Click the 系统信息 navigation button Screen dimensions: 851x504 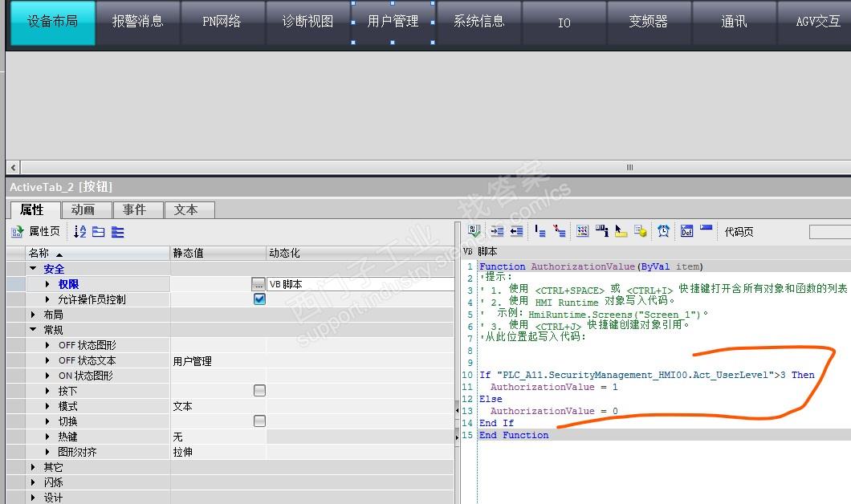click(478, 22)
